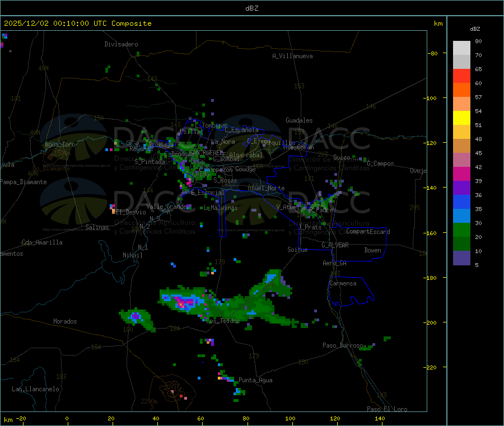Viewport: 504px width, 426px height.
Task: Click the La_Nora map label
Action: [x=223, y=142]
